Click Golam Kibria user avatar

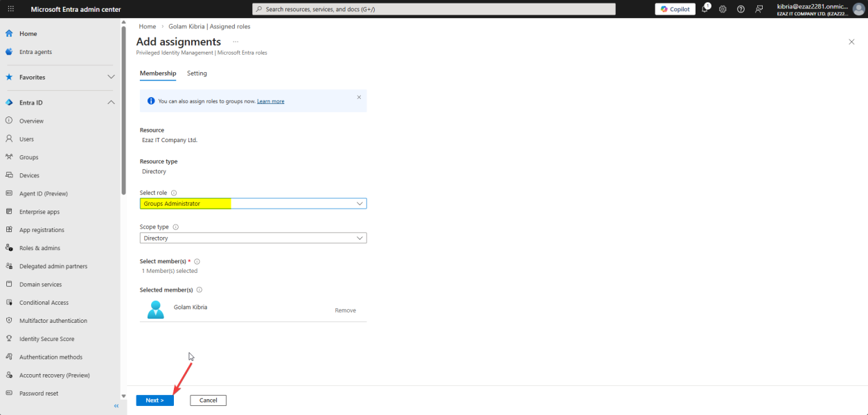tap(156, 309)
